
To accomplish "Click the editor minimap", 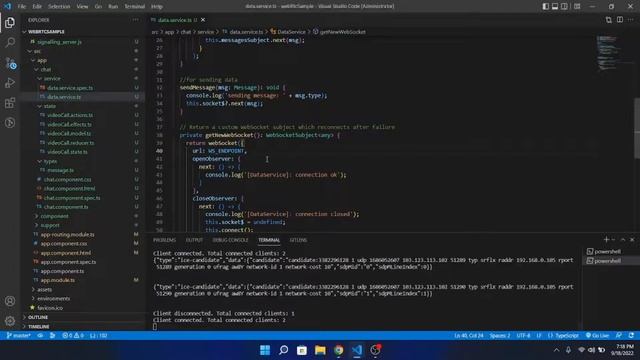I will (614, 53).
